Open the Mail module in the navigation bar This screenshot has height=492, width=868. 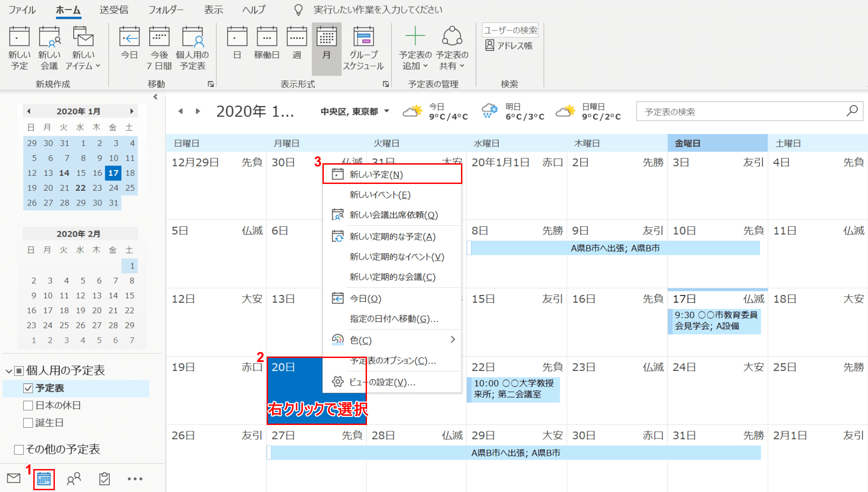point(13,479)
